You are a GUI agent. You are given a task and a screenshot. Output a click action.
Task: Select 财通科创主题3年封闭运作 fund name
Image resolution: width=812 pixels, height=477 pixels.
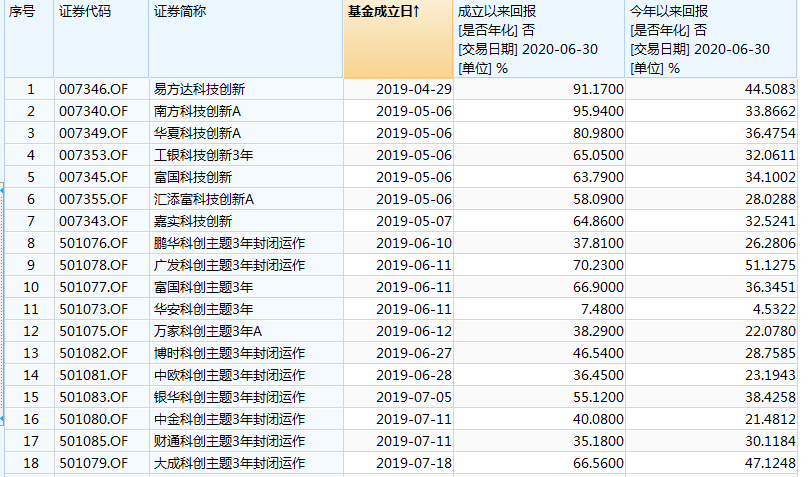click(229, 441)
